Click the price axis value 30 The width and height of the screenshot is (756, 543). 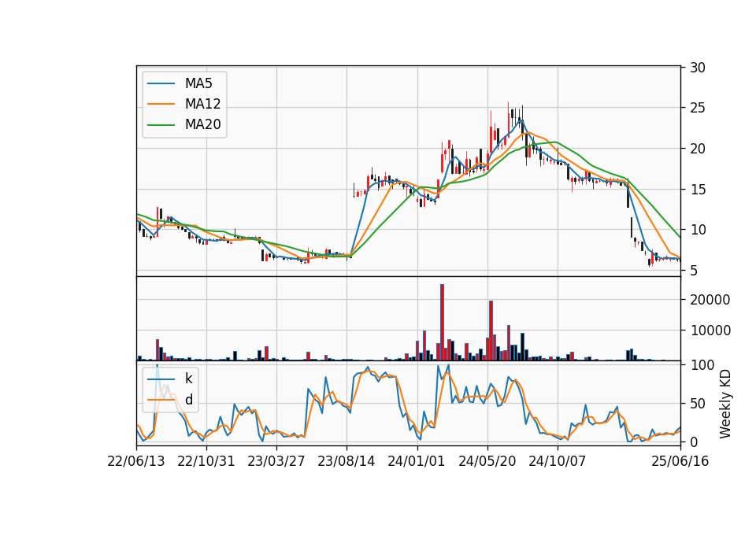(697, 68)
